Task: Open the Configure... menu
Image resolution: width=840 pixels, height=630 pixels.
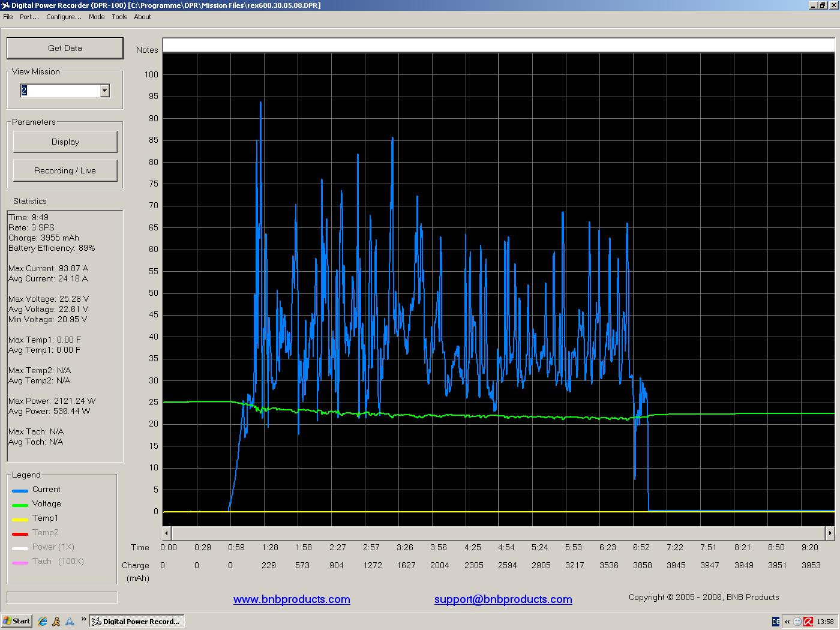Action: point(64,17)
